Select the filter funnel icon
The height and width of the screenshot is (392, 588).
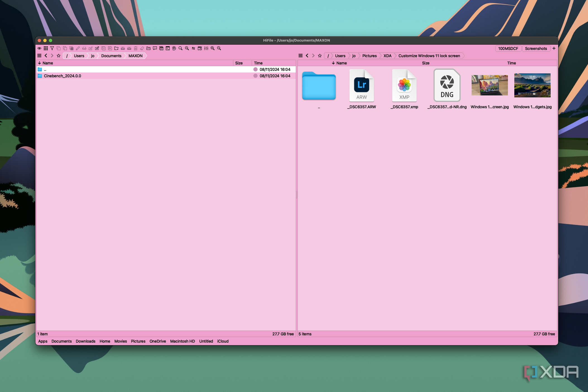point(52,48)
